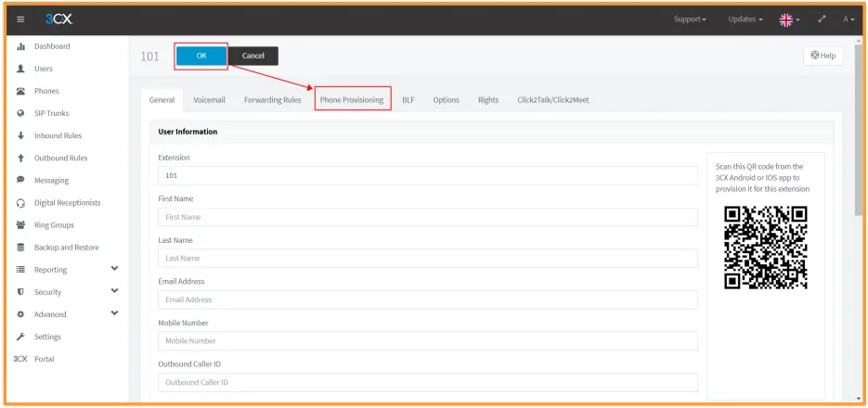Viewport: 868px width, 408px height.
Task: Click the Digital Receptionists headset icon
Action: (21, 203)
